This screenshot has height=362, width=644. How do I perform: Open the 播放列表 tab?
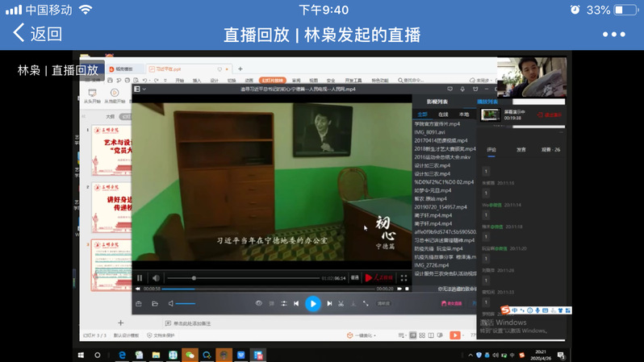click(487, 102)
